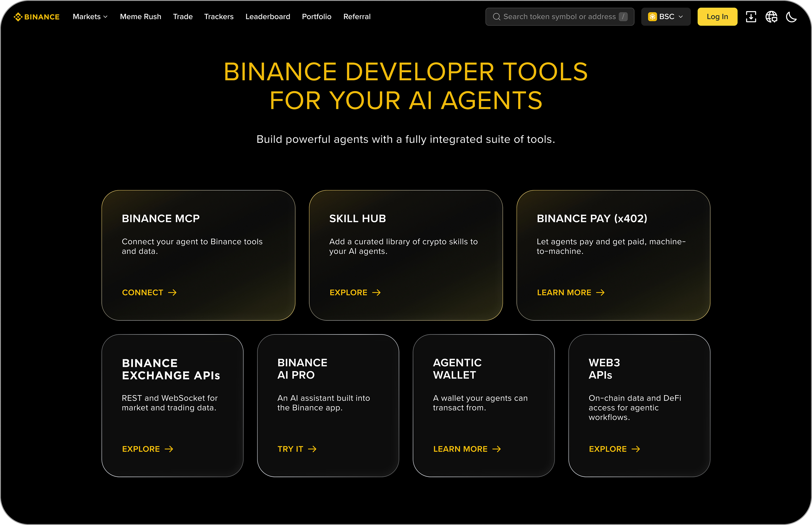
Task: Click the WEB3 APIs card title
Action: 604,369
